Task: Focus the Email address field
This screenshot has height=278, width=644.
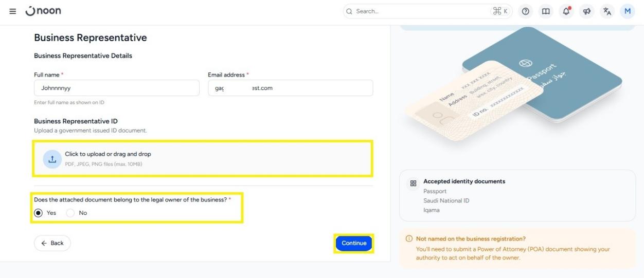Action: [291, 88]
